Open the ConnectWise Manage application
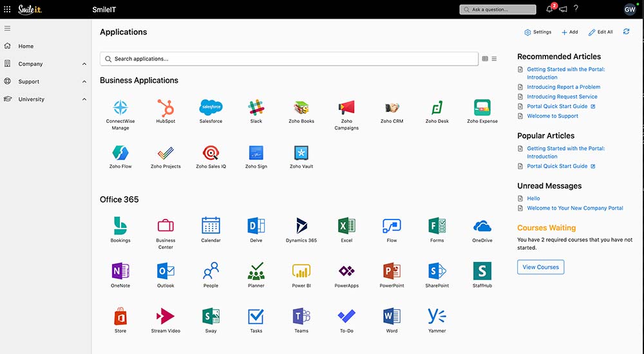Image resolution: width=644 pixels, height=354 pixels. [x=120, y=108]
